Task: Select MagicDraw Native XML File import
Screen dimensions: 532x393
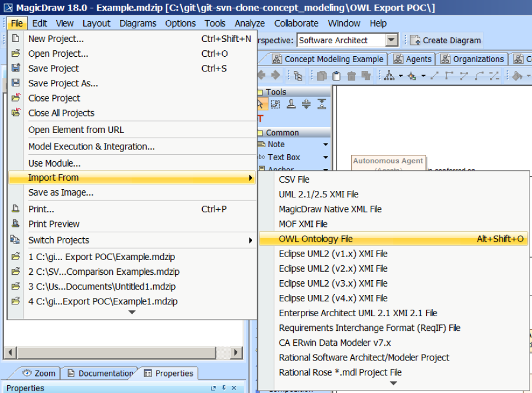Action: coord(393,209)
